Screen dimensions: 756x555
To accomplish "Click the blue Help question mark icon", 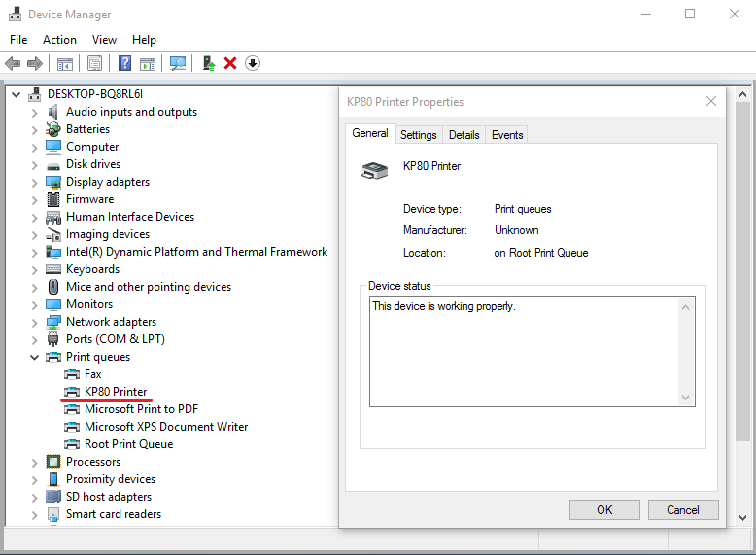I will click(125, 63).
